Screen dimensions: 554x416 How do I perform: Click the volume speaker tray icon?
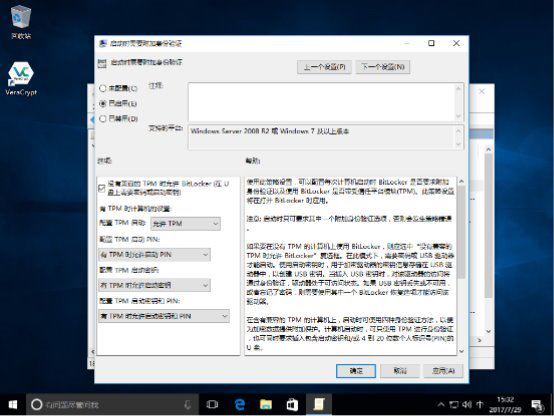pyautogui.click(x=467, y=404)
